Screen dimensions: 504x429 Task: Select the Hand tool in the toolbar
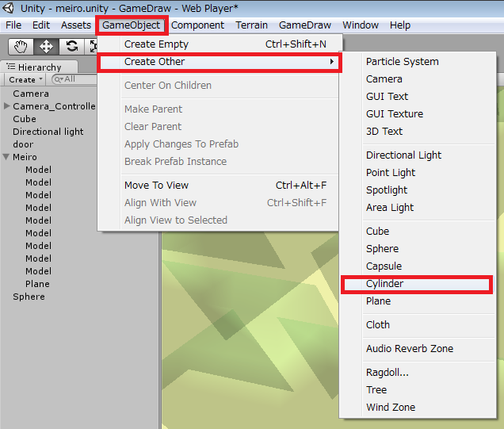pyautogui.click(x=21, y=47)
